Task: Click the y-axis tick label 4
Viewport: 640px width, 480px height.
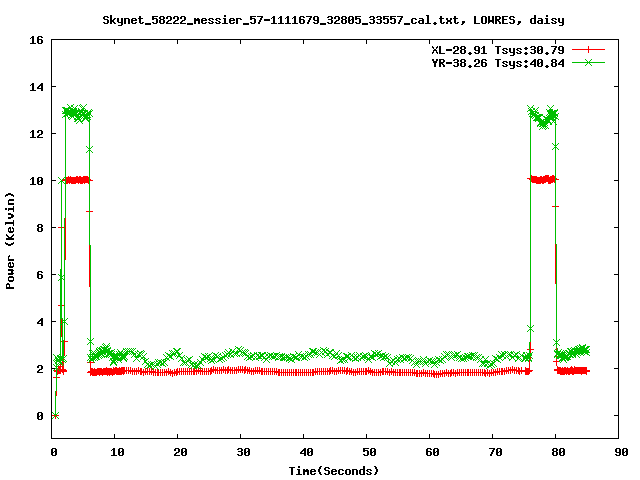Action: 40,322
